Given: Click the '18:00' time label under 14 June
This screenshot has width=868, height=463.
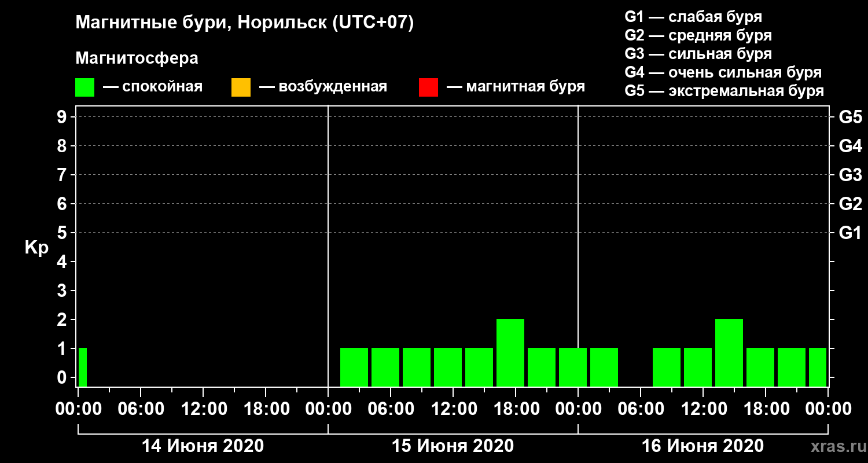Looking at the screenshot, I should click(266, 410).
